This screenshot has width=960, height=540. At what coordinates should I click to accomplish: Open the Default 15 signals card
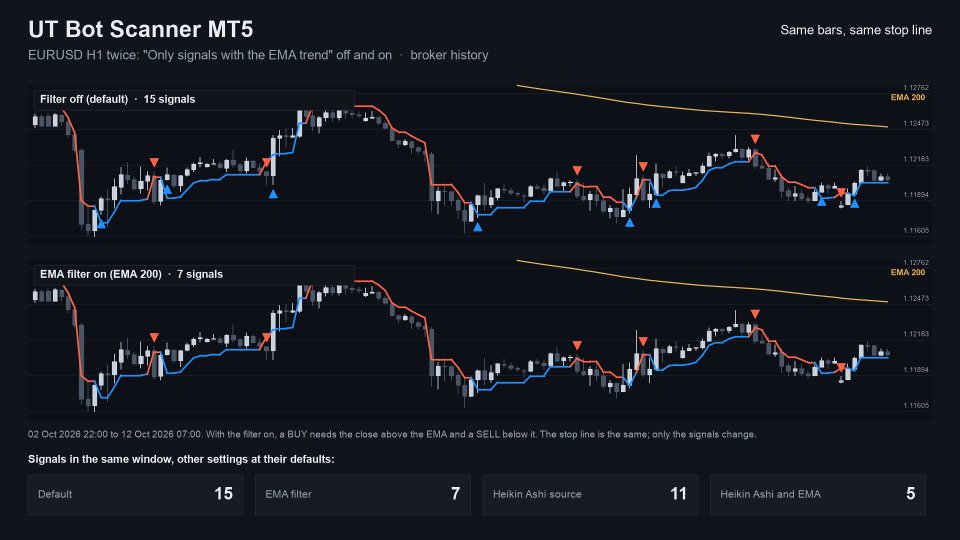click(135, 494)
